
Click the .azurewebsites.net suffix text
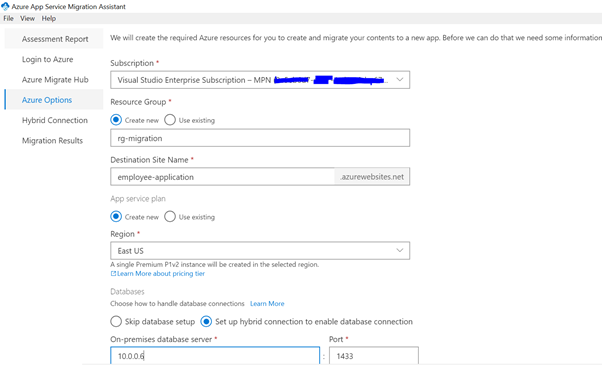pos(372,177)
